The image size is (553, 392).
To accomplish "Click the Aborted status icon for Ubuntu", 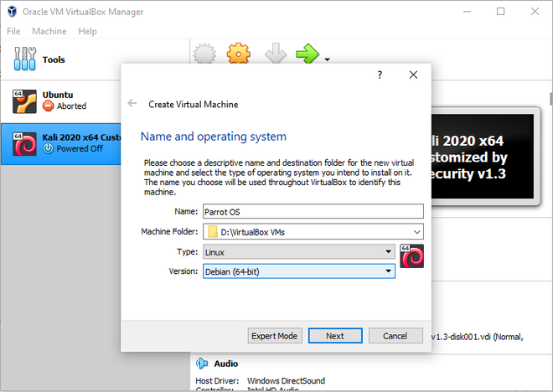I will pyautogui.click(x=48, y=106).
